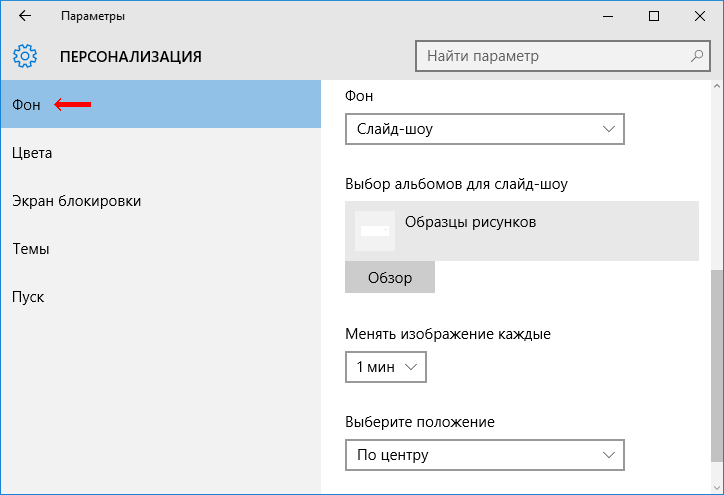Click the Settings gear icon
The height and width of the screenshot is (495, 724).
pos(25,56)
